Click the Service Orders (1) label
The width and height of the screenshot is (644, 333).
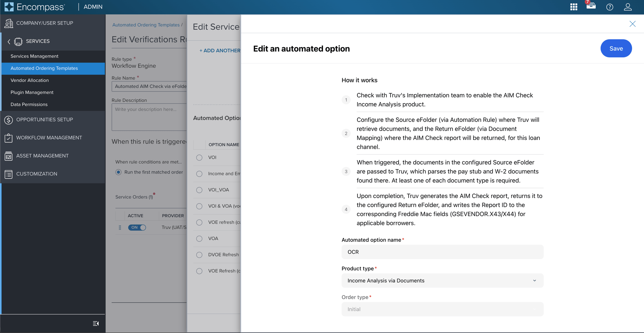coord(134,197)
